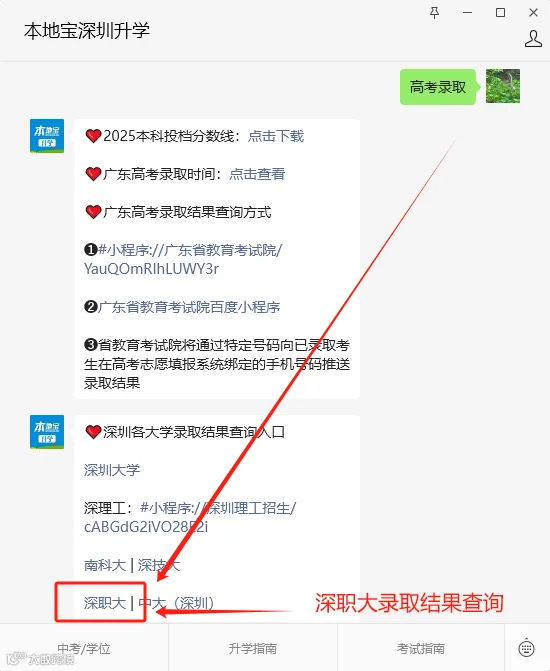The width and height of the screenshot is (550, 671).
Task: Click the 中大（深圳） link
Action: click(x=176, y=603)
